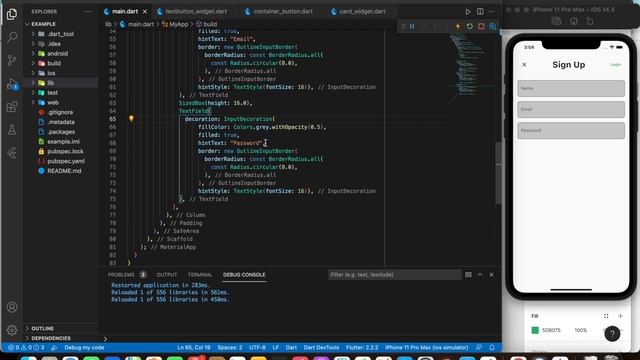Viewport: 640px width, 360px height.
Task: Take simulator screenshot with camera icon
Action: tap(556, 21)
